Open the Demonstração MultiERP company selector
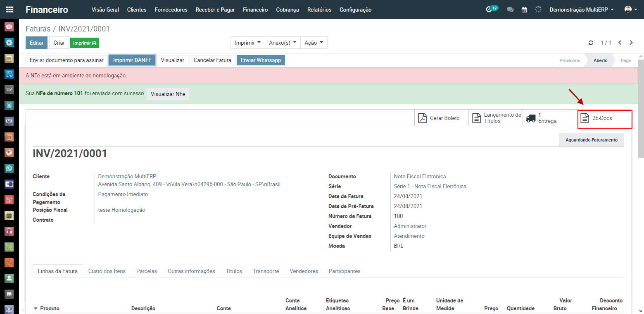The height and width of the screenshot is (314, 644). coord(581,10)
